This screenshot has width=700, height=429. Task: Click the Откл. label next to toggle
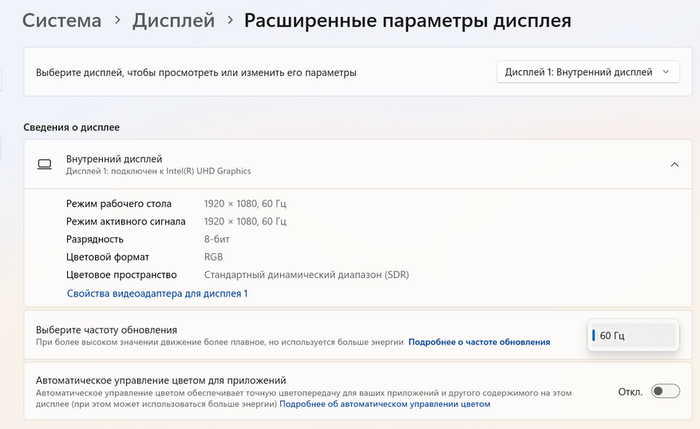click(630, 391)
